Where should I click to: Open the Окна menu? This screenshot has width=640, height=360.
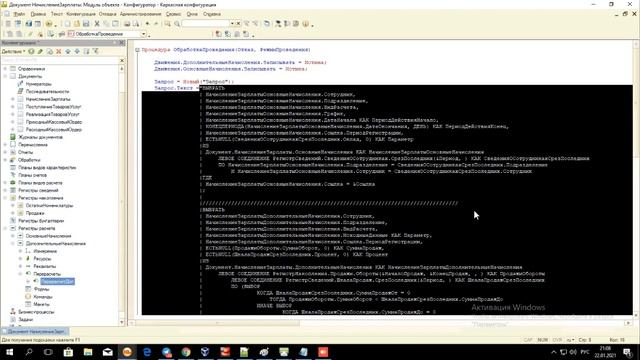(x=192, y=14)
